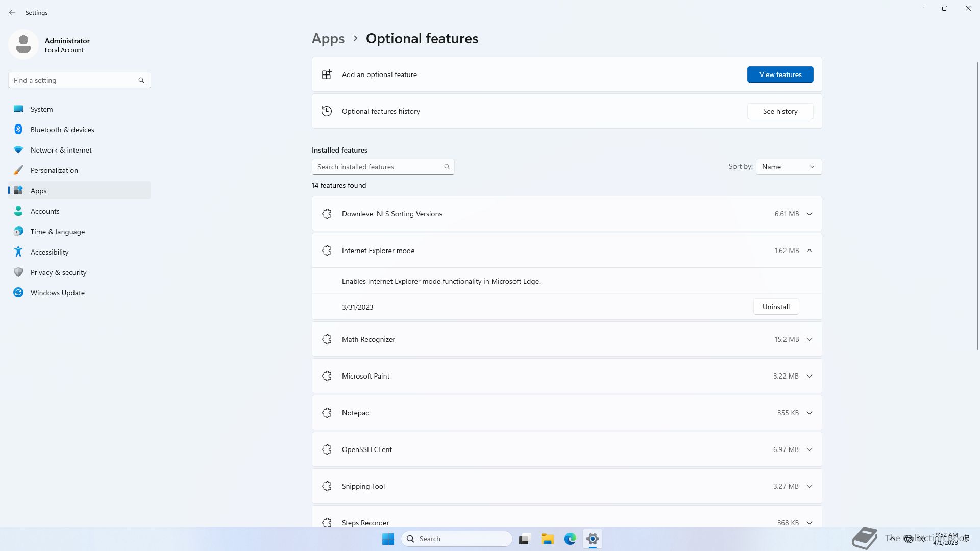Select Personalization in the sidebar
980x551 pixels.
(x=54, y=170)
